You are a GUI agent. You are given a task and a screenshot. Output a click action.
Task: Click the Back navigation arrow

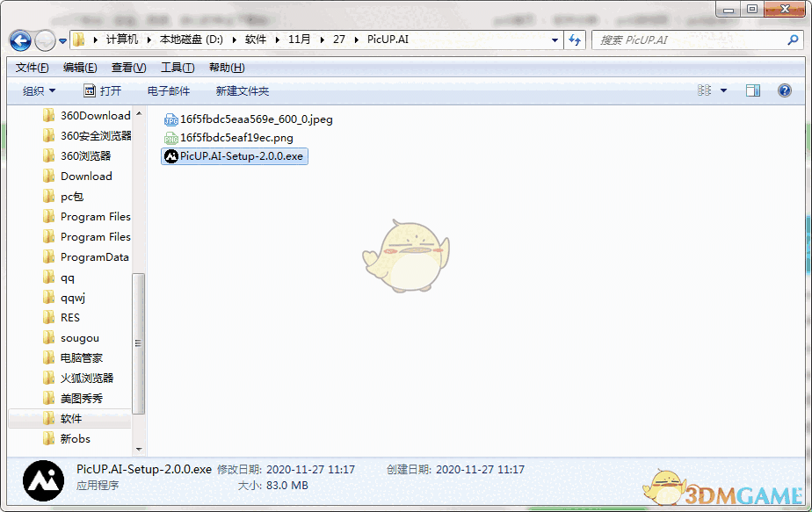pyautogui.click(x=19, y=40)
